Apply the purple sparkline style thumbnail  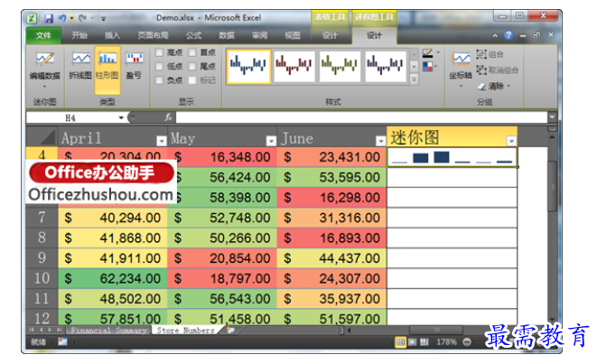(386, 66)
